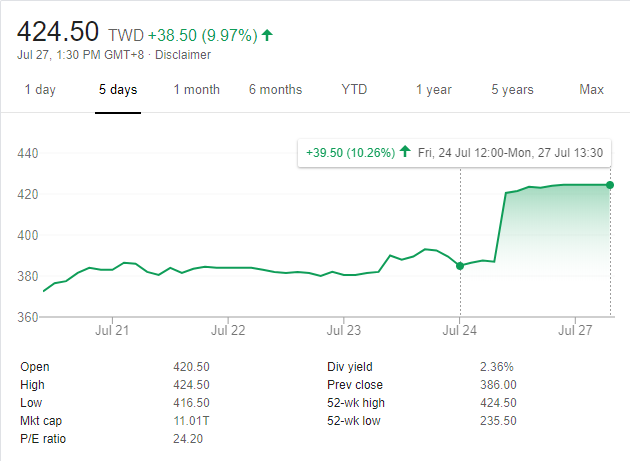Click the chart endpoint dot on Jul 27

(x=610, y=184)
